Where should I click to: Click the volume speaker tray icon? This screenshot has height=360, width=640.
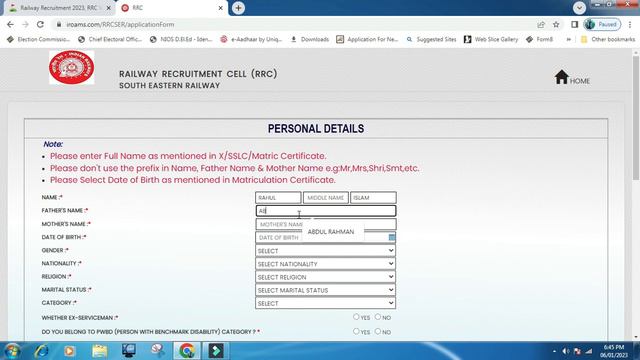tap(566, 351)
